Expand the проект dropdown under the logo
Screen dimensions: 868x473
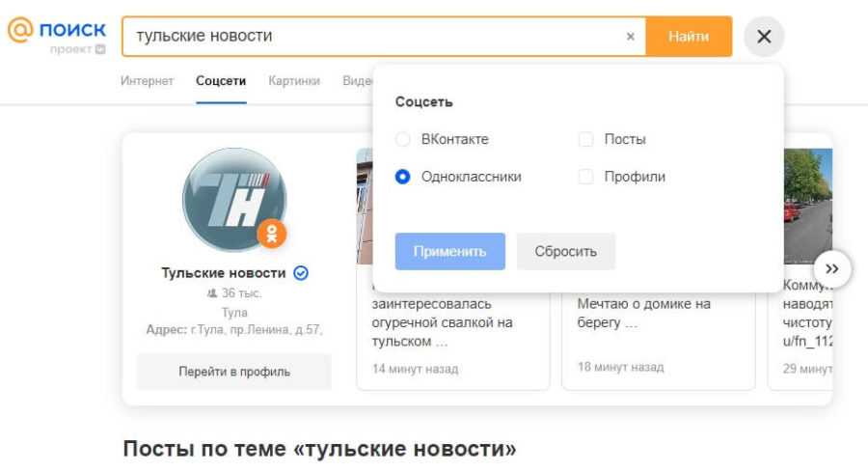(x=100, y=49)
